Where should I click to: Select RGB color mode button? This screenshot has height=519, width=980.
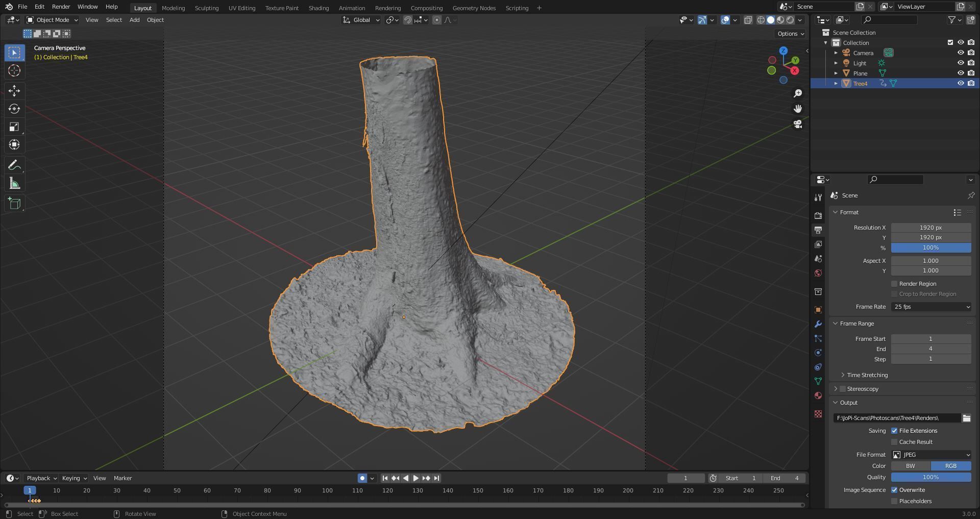click(951, 466)
